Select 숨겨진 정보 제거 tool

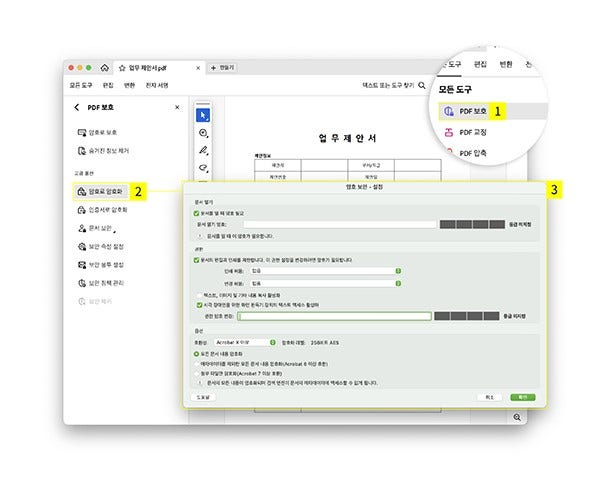pyautogui.click(x=103, y=151)
